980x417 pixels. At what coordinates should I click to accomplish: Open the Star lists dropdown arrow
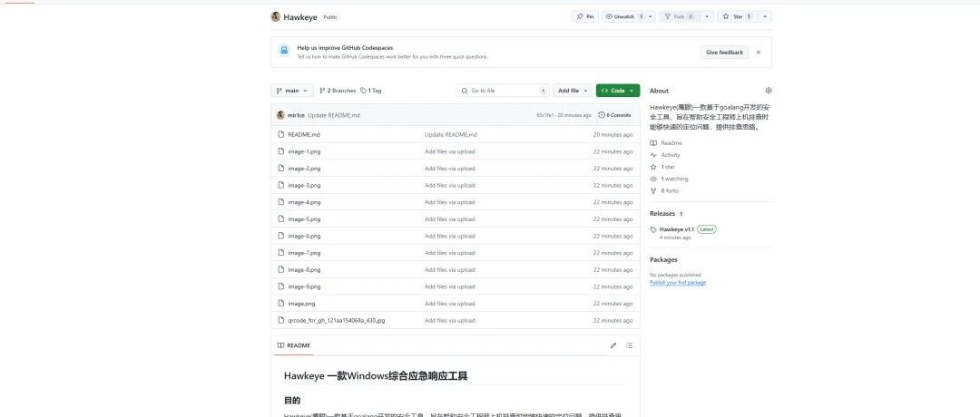[766, 17]
